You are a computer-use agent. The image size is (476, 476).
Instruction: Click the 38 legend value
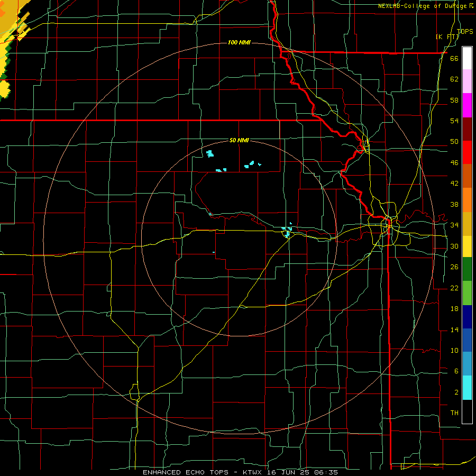pos(454,204)
